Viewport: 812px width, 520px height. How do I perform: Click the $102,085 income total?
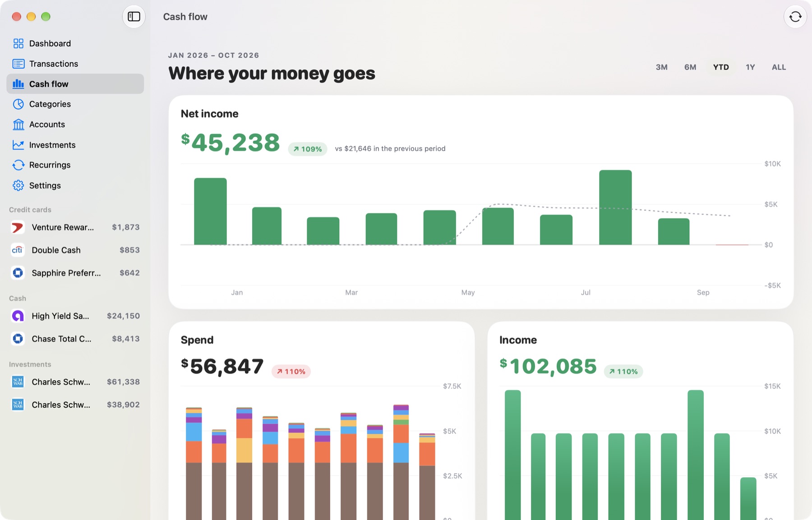click(x=548, y=366)
